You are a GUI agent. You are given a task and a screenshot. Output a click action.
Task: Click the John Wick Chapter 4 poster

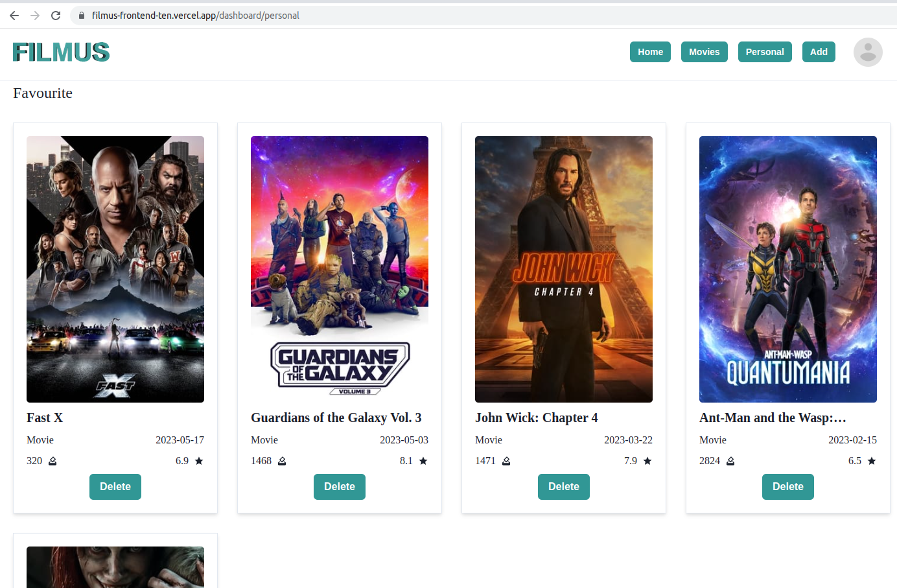coord(564,269)
